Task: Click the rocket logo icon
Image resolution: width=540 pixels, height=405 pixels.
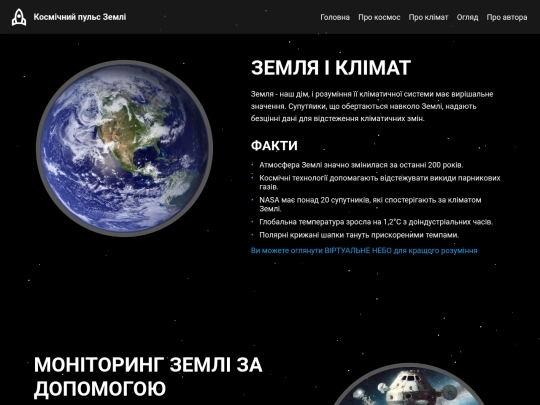Action: (19, 17)
